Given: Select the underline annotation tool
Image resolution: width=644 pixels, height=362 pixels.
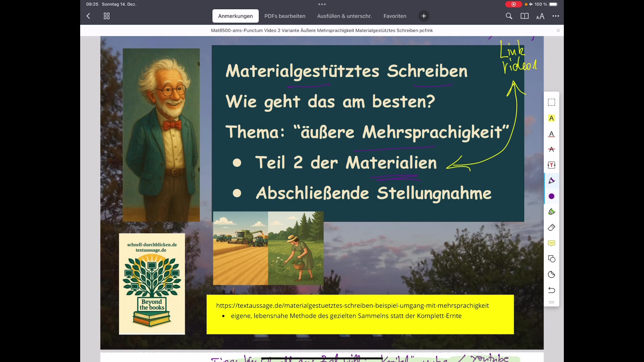Looking at the screenshot, I should coord(551,134).
